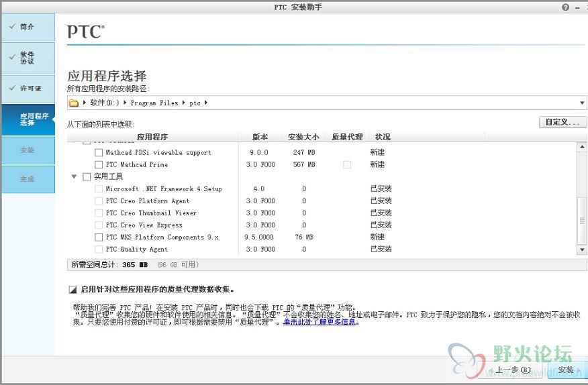Check Microsoft .NET Framework 4 Setup checkbox
Screen dimensions: 588x385
99,188
